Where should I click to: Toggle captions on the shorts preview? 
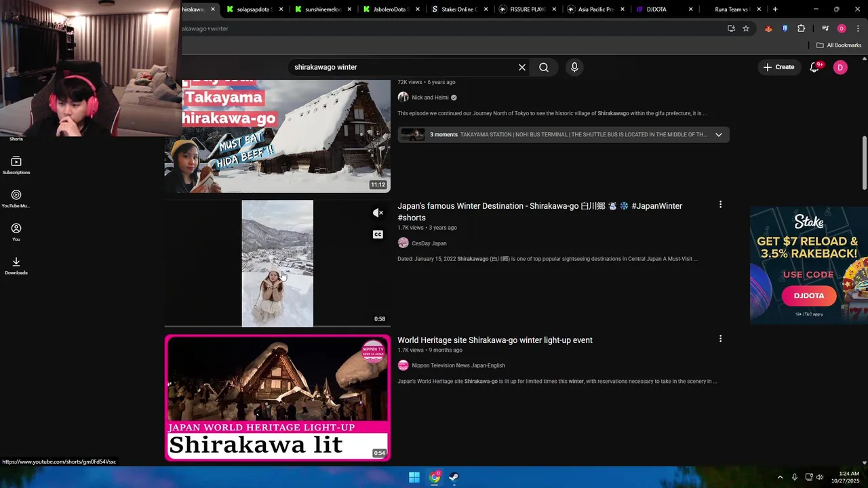tap(378, 235)
